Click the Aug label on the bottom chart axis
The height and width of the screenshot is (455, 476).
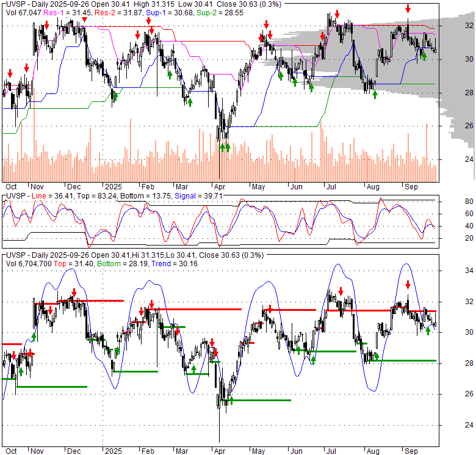(x=373, y=451)
